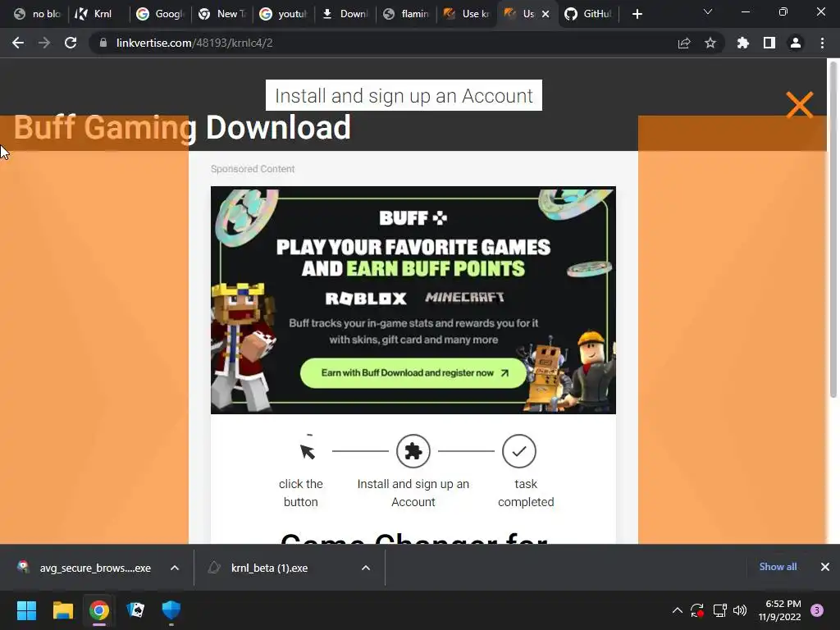Switch to the youtube search tab
This screenshot has width=840, height=630.
click(x=283, y=14)
